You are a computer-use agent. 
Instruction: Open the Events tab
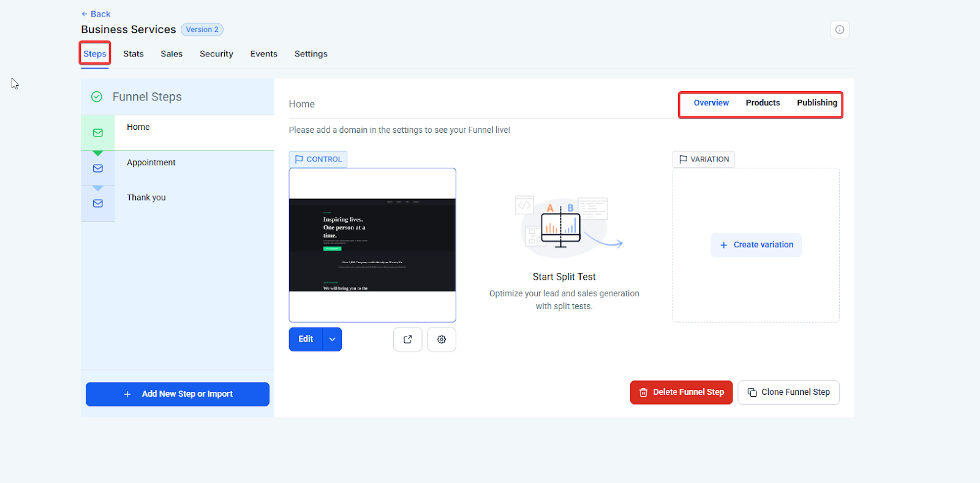[264, 54]
